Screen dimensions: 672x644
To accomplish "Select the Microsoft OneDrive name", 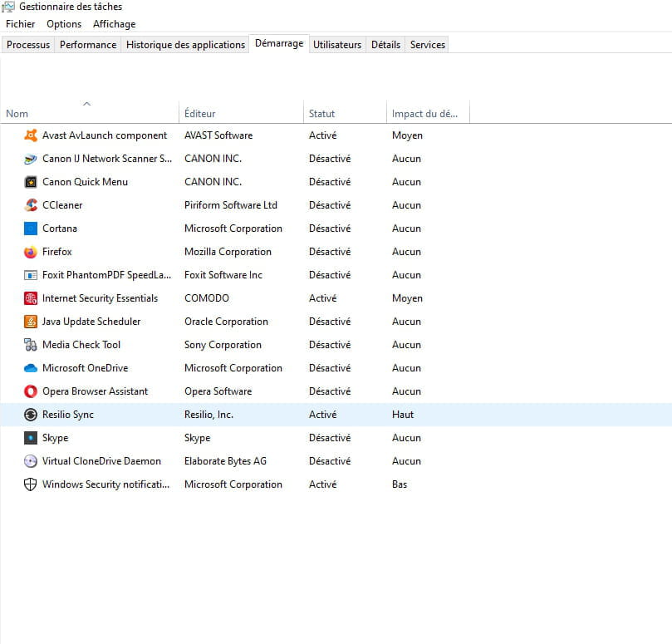I will (86, 368).
